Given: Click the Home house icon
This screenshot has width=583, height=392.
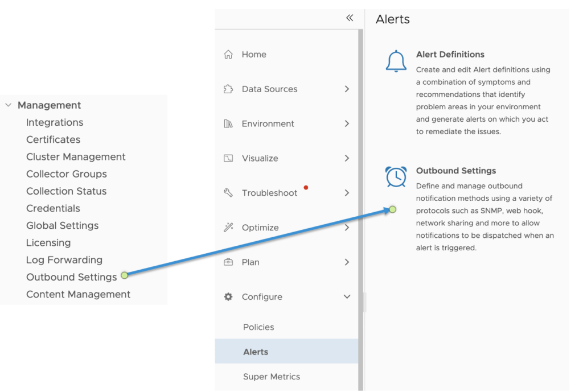Looking at the screenshot, I should [228, 55].
